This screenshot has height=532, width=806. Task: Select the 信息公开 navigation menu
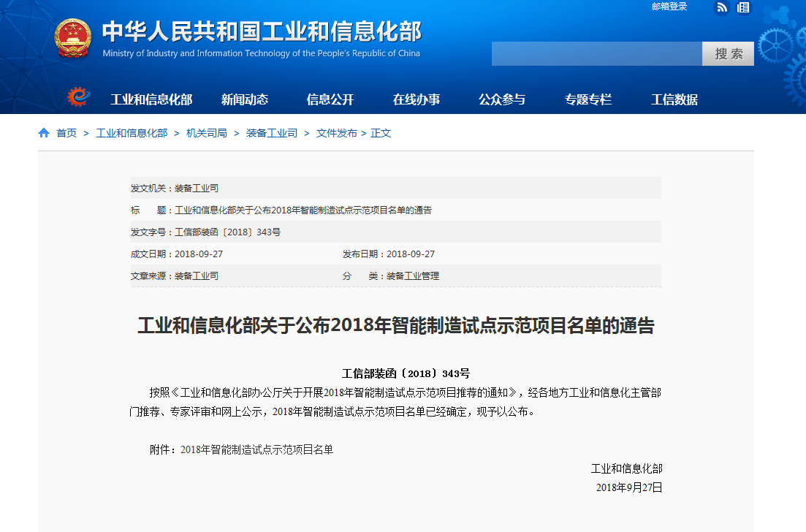point(330,100)
